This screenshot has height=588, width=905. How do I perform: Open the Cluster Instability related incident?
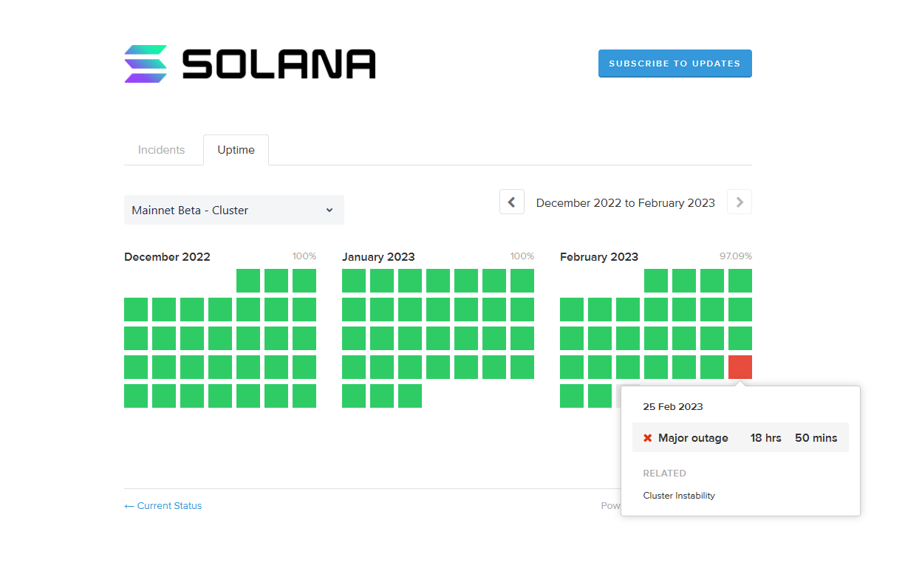tap(679, 496)
